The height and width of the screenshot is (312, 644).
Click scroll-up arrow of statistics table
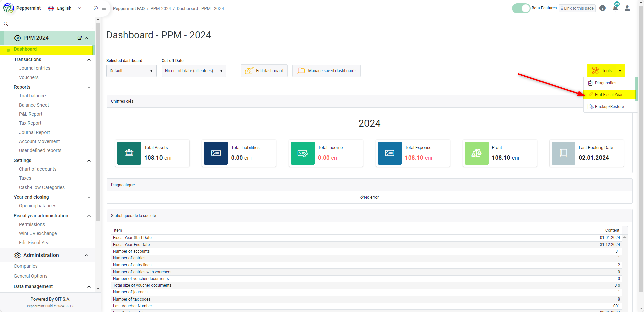625,237
